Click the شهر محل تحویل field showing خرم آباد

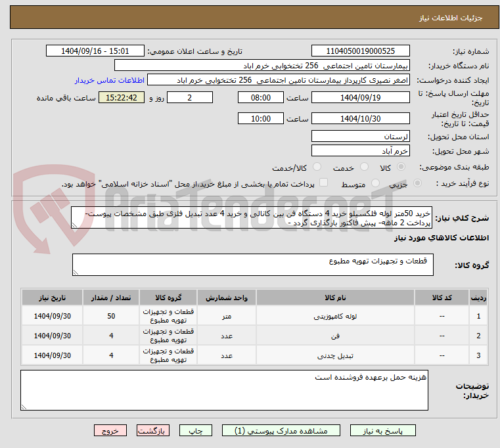pyautogui.click(x=360, y=151)
